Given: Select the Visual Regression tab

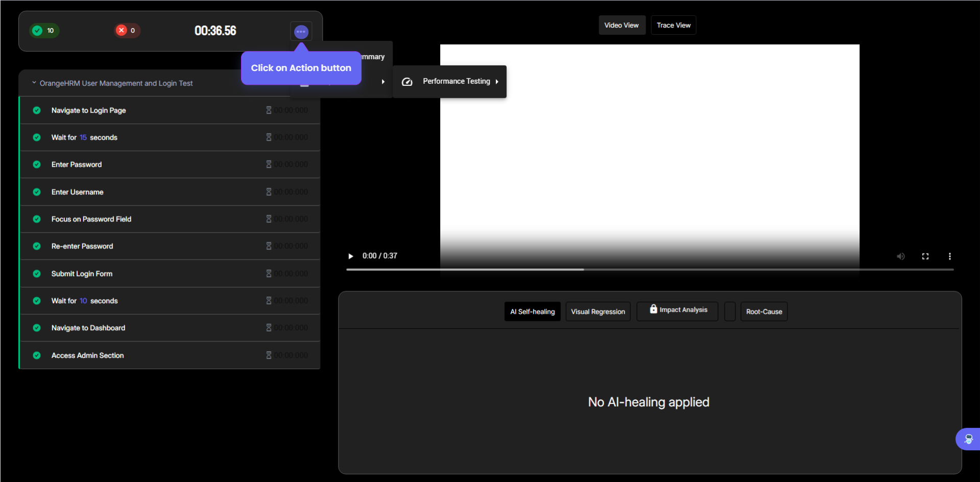Looking at the screenshot, I should coord(597,311).
